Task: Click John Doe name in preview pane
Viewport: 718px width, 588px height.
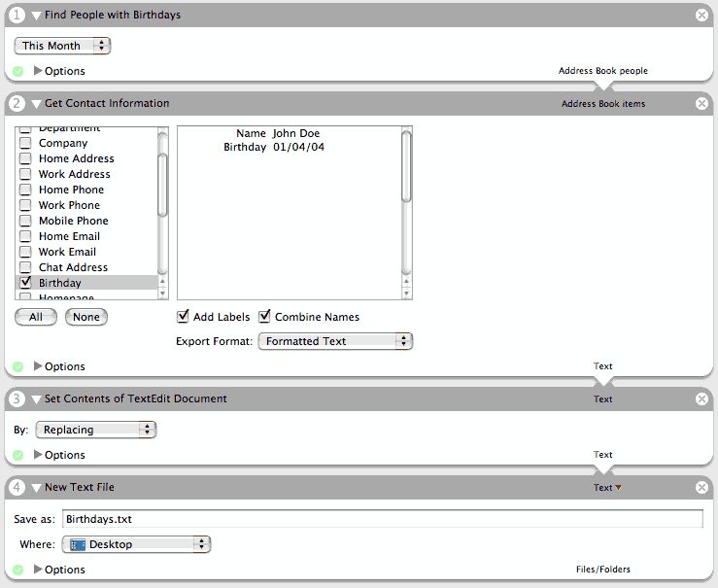Action: (x=296, y=133)
